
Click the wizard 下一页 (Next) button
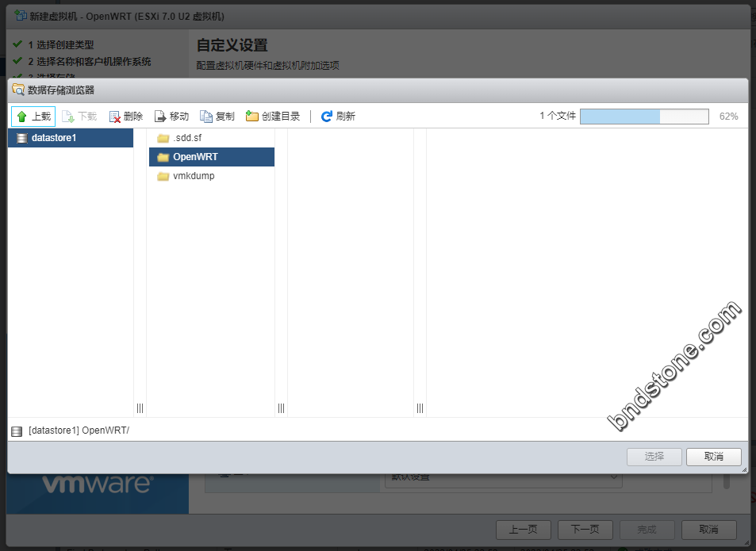[x=585, y=530]
